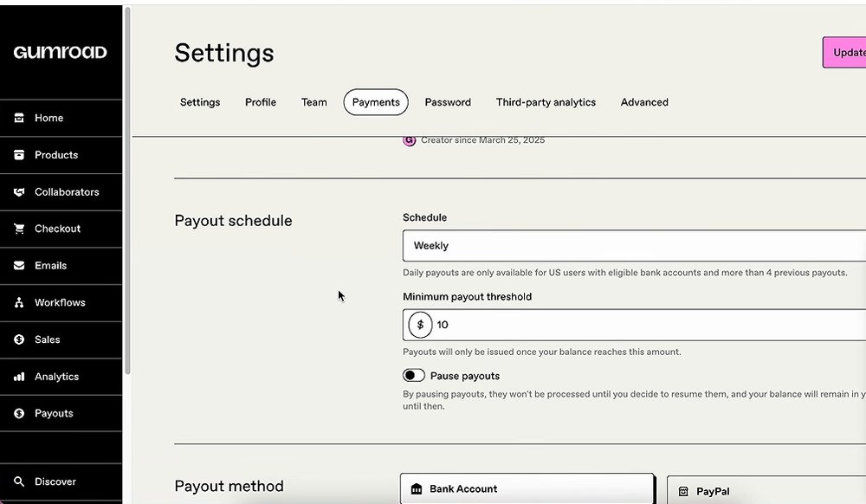
Task: Click the Minimum payout threshold field
Action: click(x=634, y=325)
